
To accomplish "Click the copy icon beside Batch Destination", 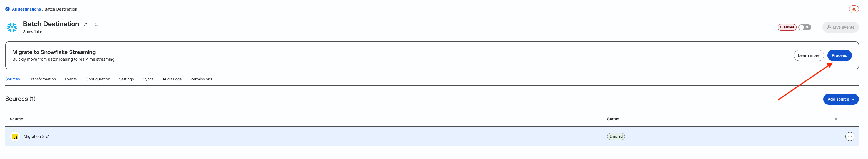I will click(x=97, y=24).
